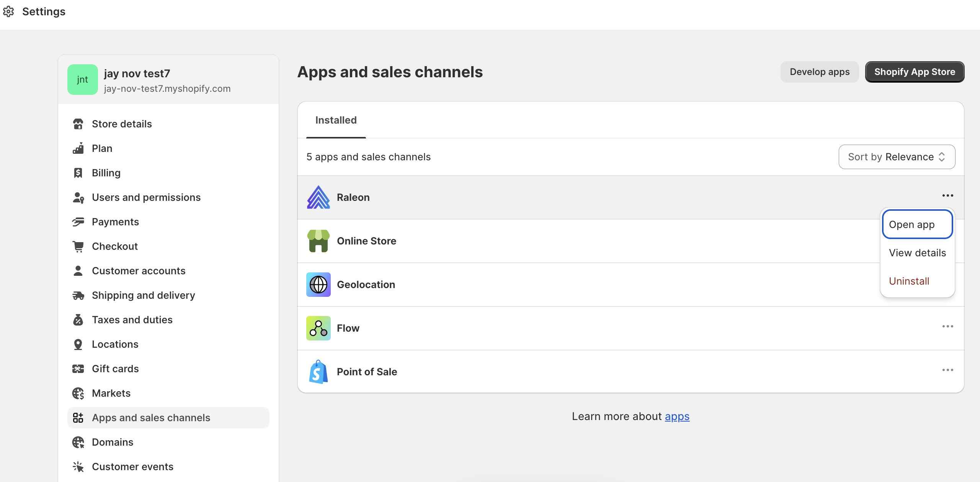
Task: Select View details in the popup menu
Action: pyautogui.click(x=917, y=253)
